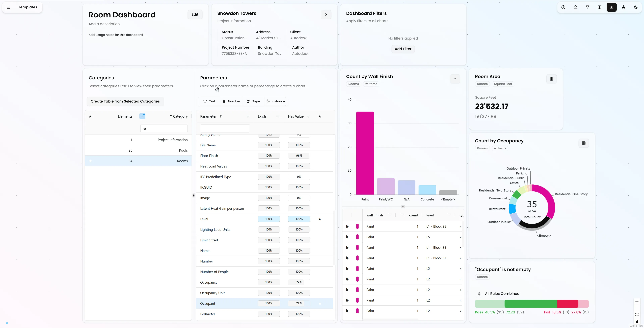Open the Has Value column filter
The height and width of the screenshot is (328, 644).
(308, 116)
